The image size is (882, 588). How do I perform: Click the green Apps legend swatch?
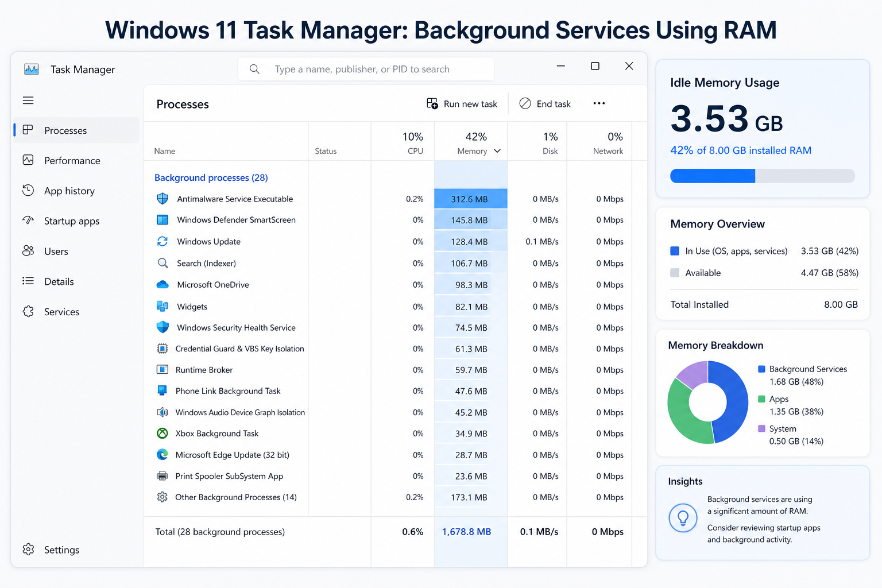click(x=762, y=399)
